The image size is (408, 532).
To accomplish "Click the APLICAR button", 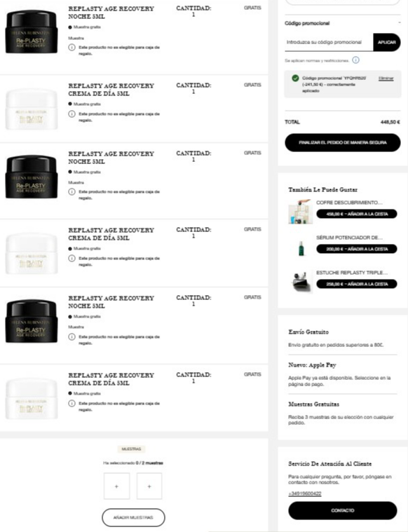I will point(386,43).
